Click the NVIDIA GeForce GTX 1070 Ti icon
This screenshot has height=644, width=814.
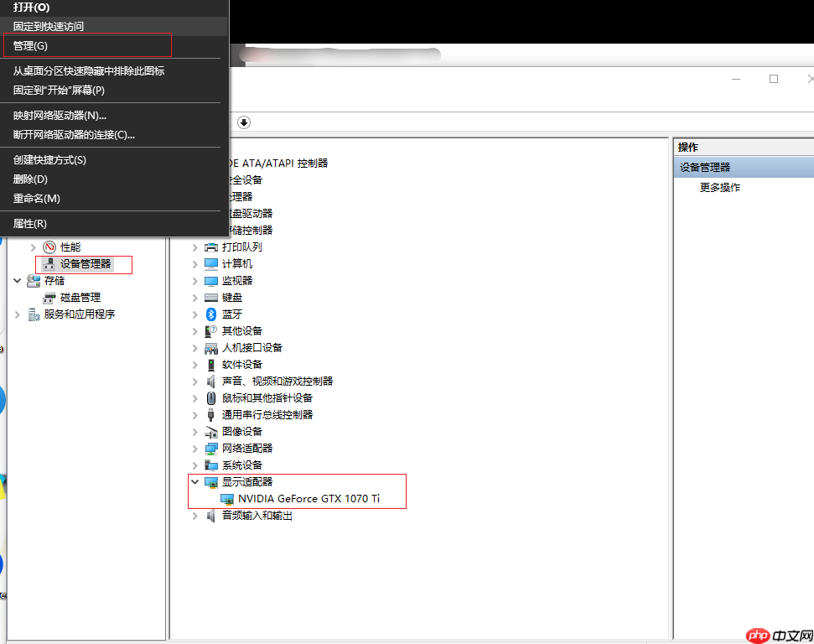tap(227, 498)
